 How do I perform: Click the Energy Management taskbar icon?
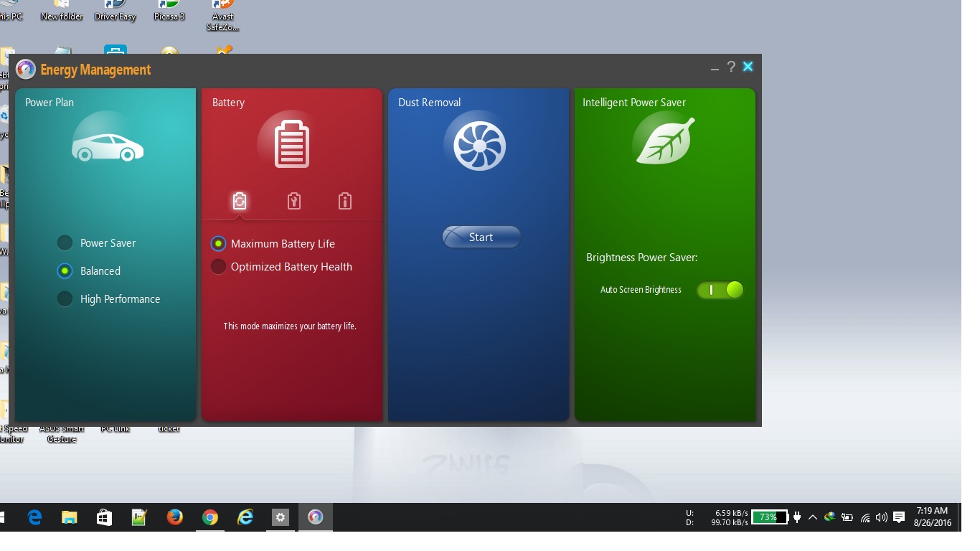[x=316, y=517]
